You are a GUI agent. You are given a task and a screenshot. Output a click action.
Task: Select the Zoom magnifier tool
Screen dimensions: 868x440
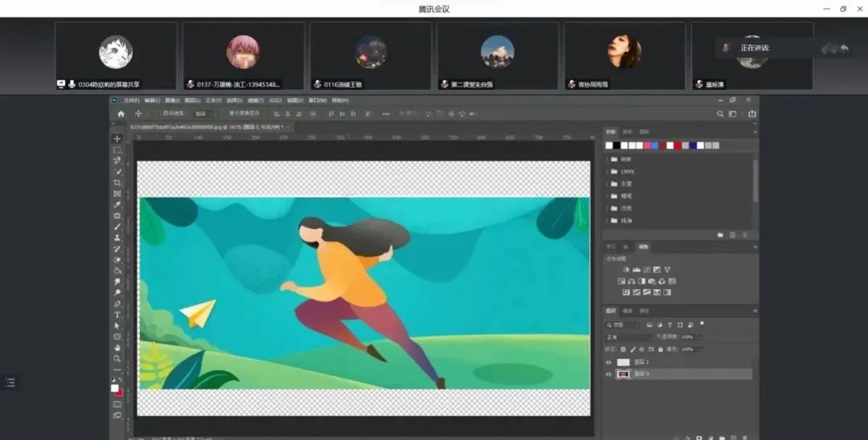[117, 359]
